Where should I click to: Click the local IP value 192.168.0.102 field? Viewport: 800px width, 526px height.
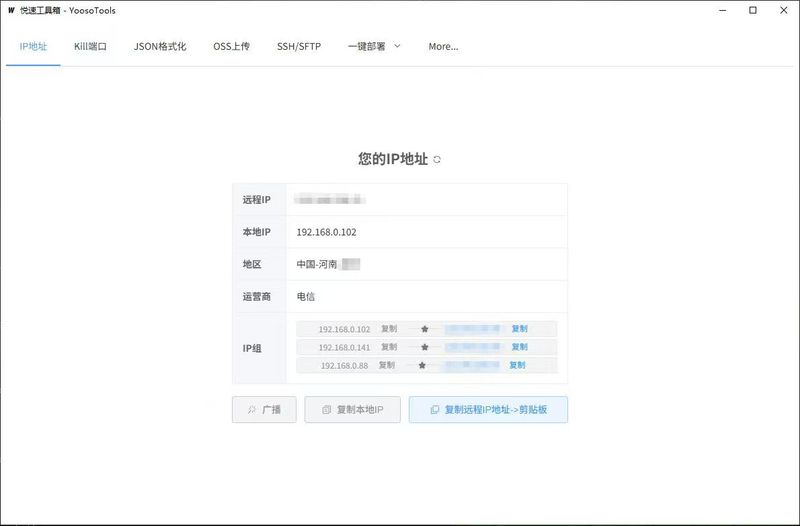[x=327, y=232]
